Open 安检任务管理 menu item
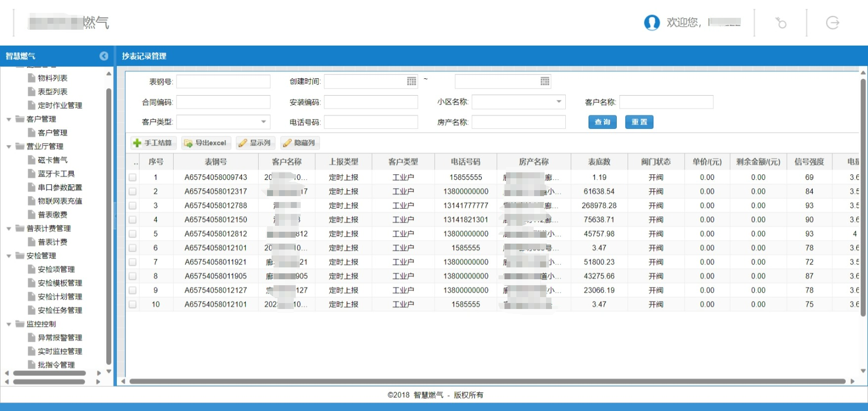Viewport: 868px width, 411px height. pos(60,310)
